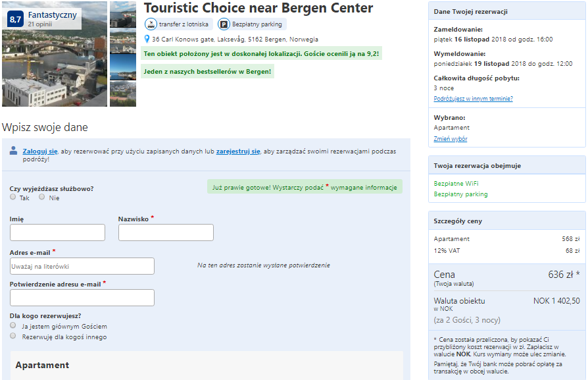The width and height of the screenshot is (588, 380).
Task: Select Tak for business travel
Action: click(13, 197)
